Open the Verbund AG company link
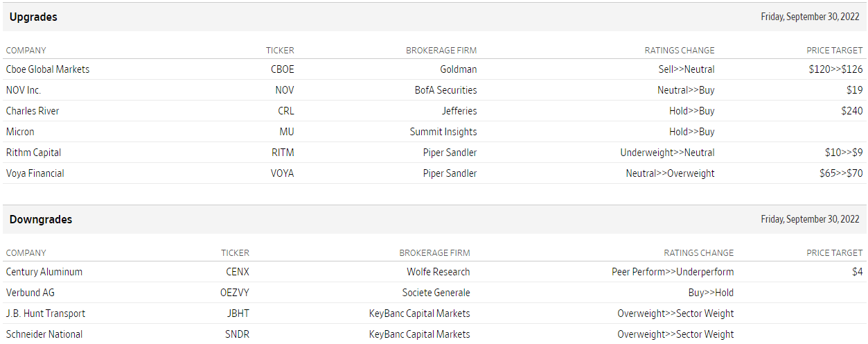The image size is (868, 344). (31, 293)
